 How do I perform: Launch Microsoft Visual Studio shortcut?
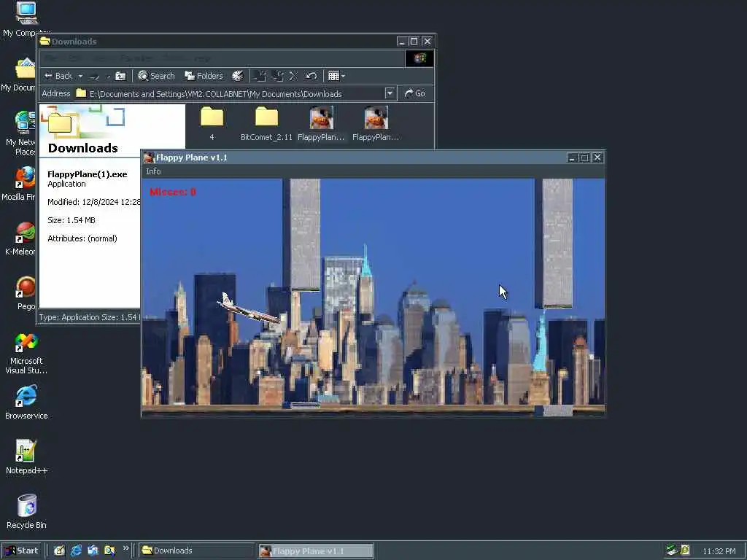click(26, 354)
